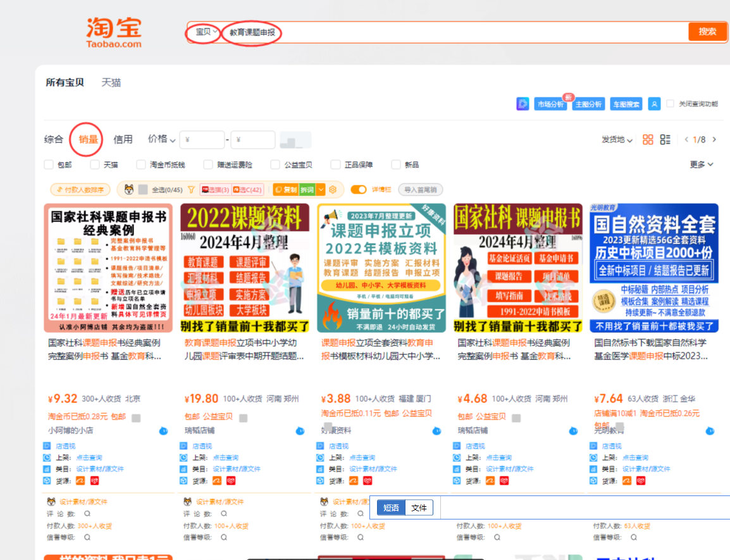
Task: Open the 市场分析 market analysis button
Action: tap(550, 104)
